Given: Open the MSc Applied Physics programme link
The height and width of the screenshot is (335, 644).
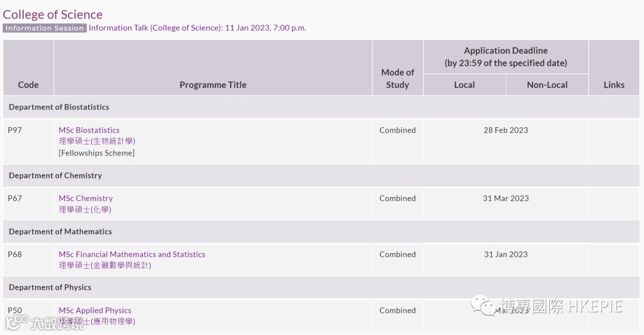Looking at the screenshot, I should click(95, 311).
